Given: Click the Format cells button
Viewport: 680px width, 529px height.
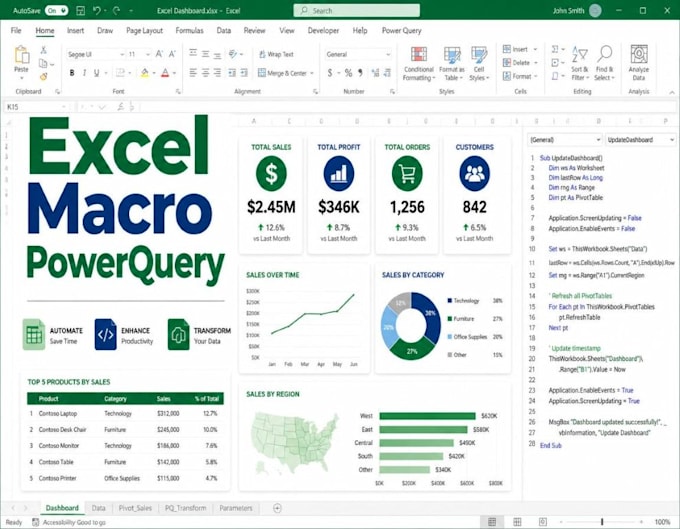Looking at the screenshot, I should (x=520, y=76).
